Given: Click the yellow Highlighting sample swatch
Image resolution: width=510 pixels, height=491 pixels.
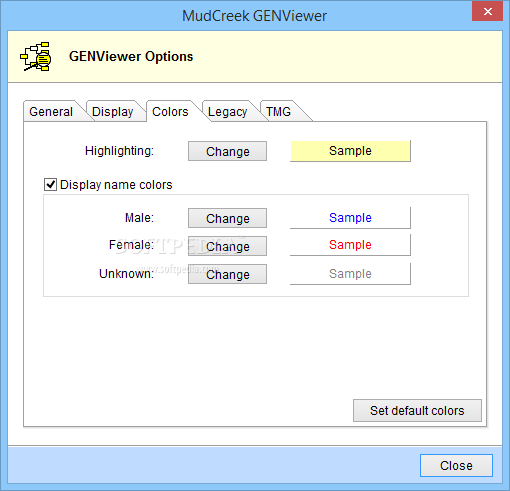Looking at the screenshot, I should pyautogui.click(x=350, y=151).
